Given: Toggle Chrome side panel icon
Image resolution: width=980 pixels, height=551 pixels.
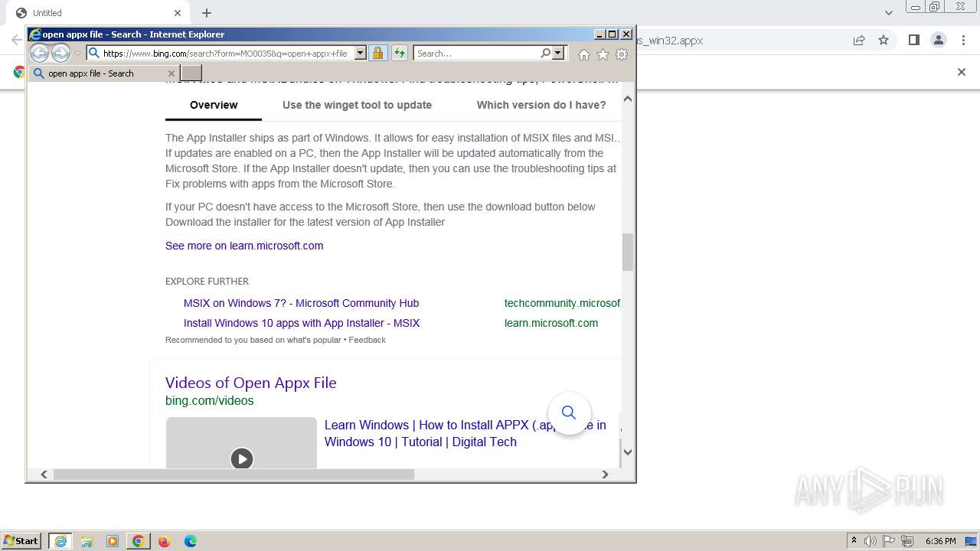Looking at the screenshot, I should pos(913,41).
